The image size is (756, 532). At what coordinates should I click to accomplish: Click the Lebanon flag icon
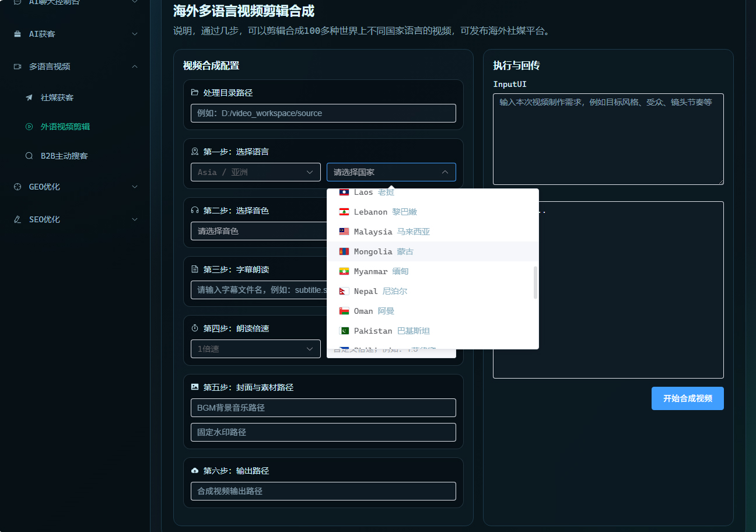344,212
